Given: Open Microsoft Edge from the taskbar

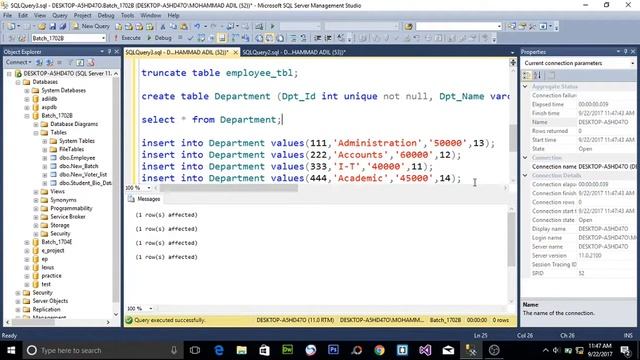Looking at the screenshot, I should point(219,350).
